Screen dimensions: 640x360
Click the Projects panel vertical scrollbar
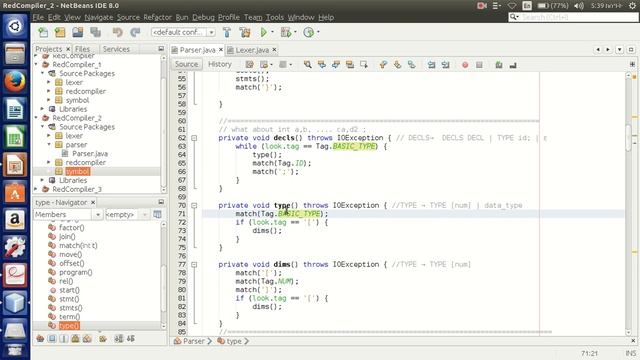[164, 124]
